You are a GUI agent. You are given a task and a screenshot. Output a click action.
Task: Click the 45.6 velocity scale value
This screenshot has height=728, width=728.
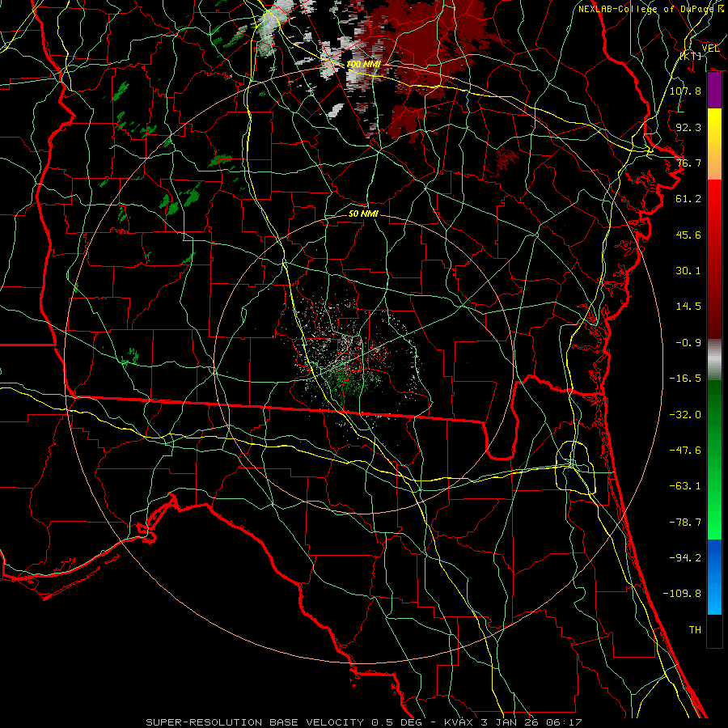click(x=688, y=235)
